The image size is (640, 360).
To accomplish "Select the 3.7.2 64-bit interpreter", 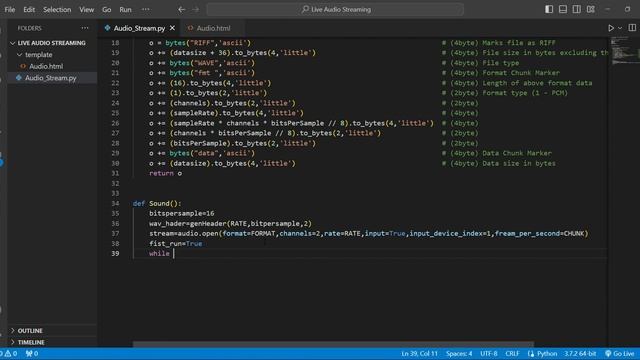I will coord(580,353).
